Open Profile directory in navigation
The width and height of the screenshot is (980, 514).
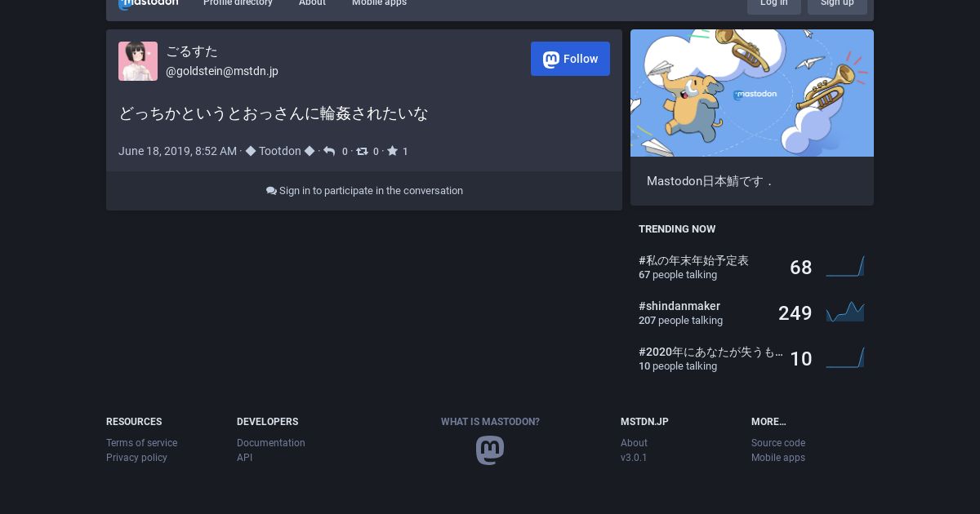tap(238, 3)
